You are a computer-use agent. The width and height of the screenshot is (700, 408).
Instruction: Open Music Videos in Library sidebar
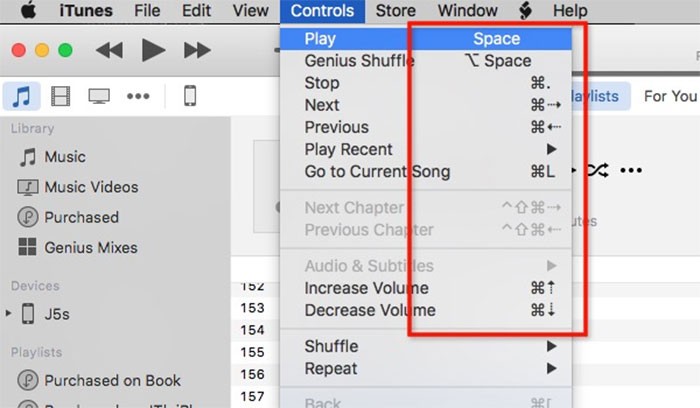[90, 187]
